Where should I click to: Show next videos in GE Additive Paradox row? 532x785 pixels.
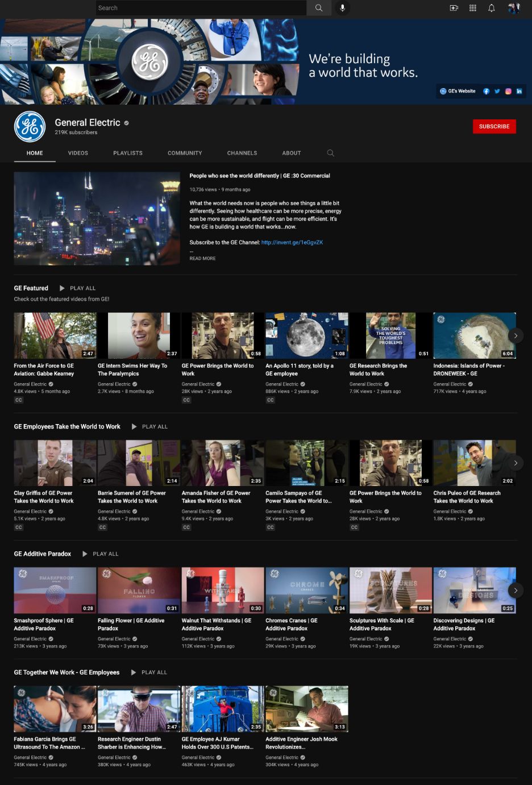click(516, 590)
